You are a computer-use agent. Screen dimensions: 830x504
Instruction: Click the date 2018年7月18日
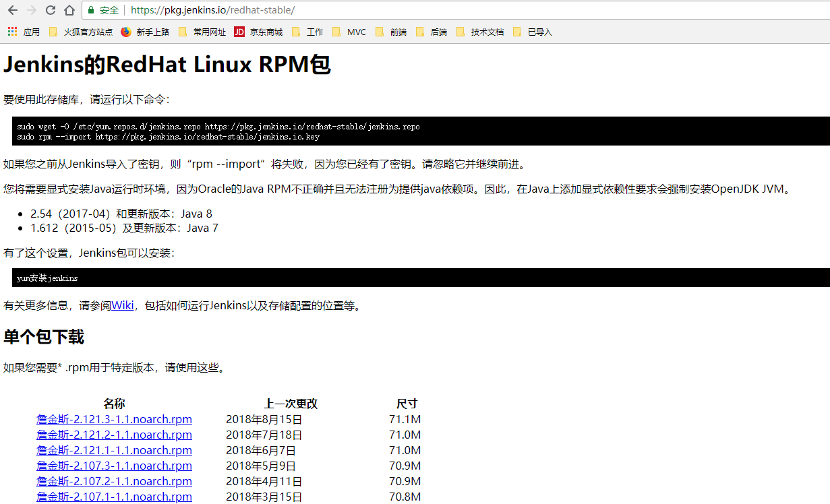pos(264,435)
